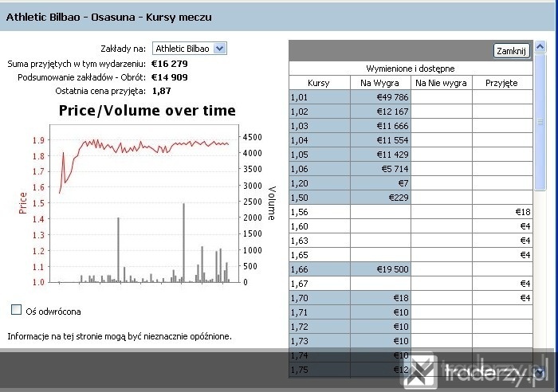Click the Athletic Bilbao - Osasuna title
Screen dimensions: 558x392
[x=109, y=17]
